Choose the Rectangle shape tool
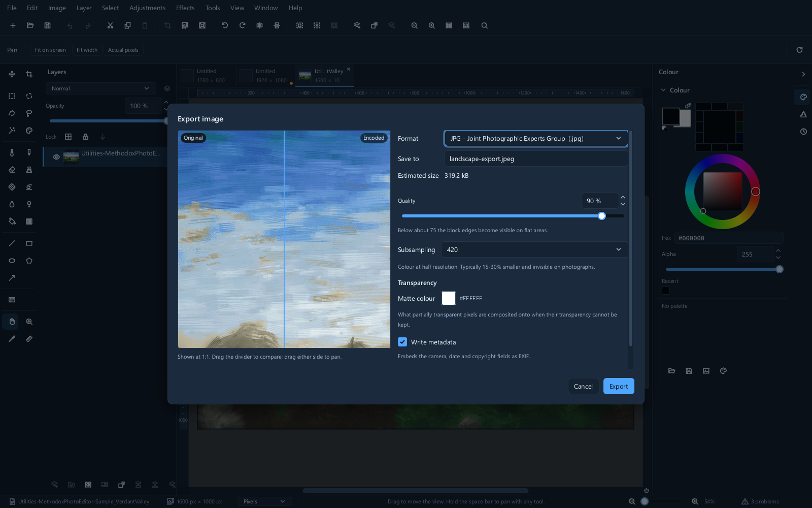This screenshot has height=508, width=812. (29, 243)
